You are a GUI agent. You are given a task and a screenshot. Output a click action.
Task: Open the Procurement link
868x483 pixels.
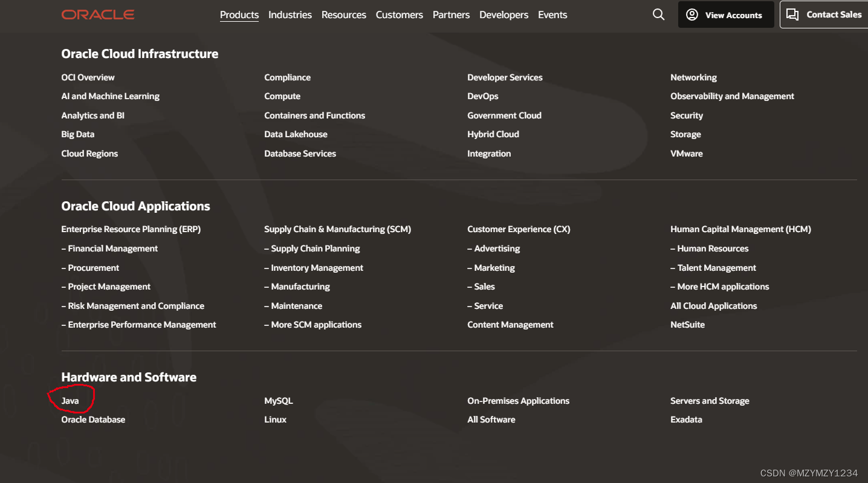click(91, 268)
